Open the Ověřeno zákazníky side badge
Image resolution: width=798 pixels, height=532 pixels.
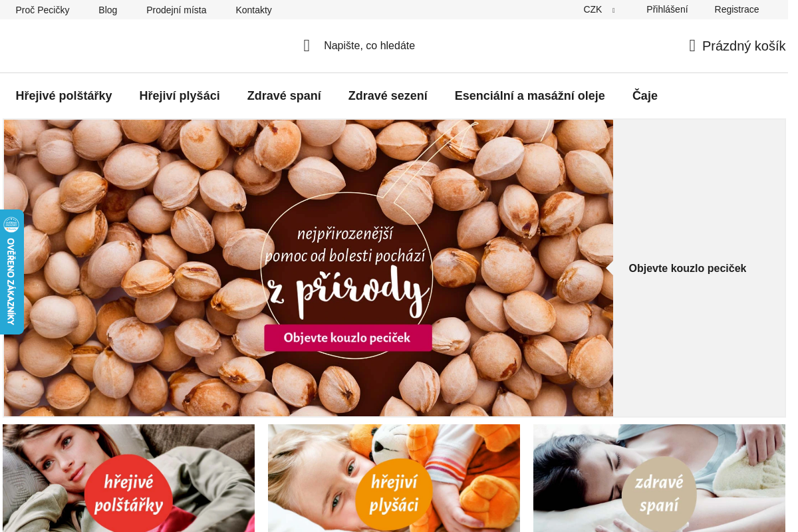click(x=12, y=272)
